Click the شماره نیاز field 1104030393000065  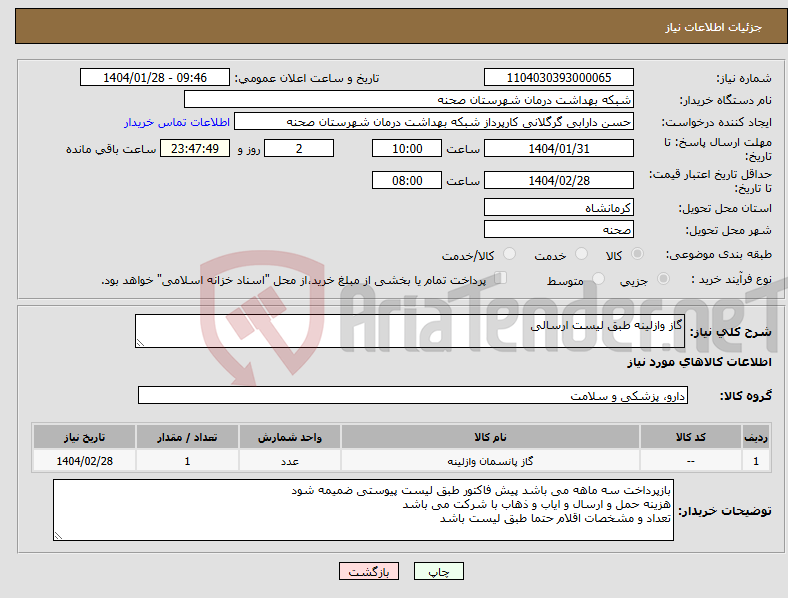[x=558, y=77]
